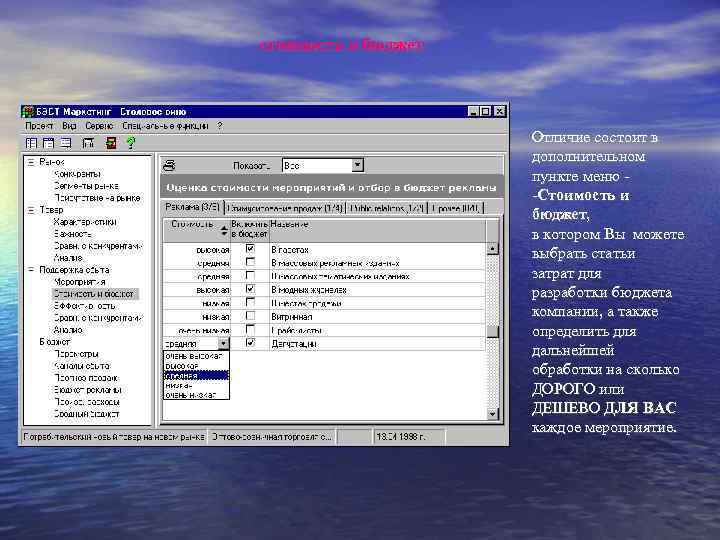
Task: Uncheck budget checkbox for В модных журналах
Action: tap(250, 289)
